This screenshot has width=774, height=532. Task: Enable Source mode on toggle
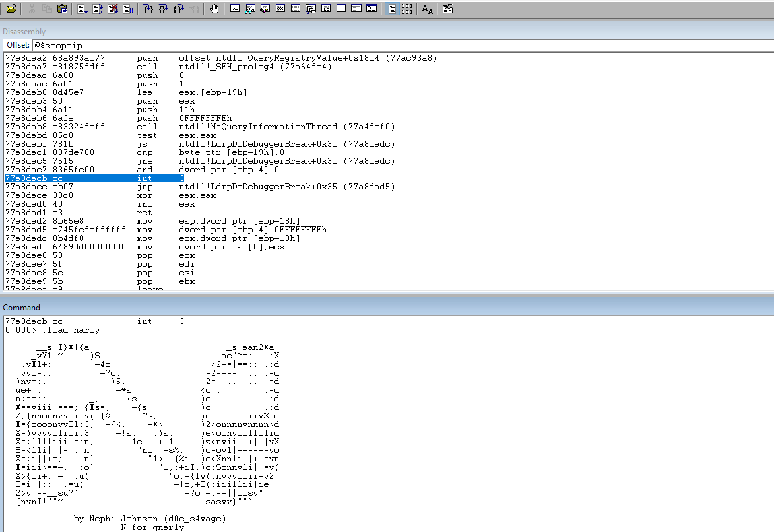pyautogui.click(x=391, y=9)
